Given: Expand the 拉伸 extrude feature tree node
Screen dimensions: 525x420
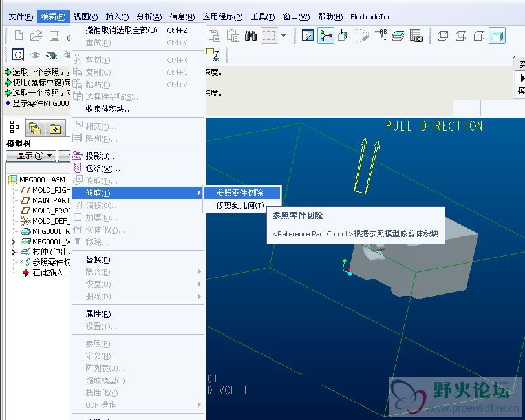Looking at the screenshot, I should 14,253.
